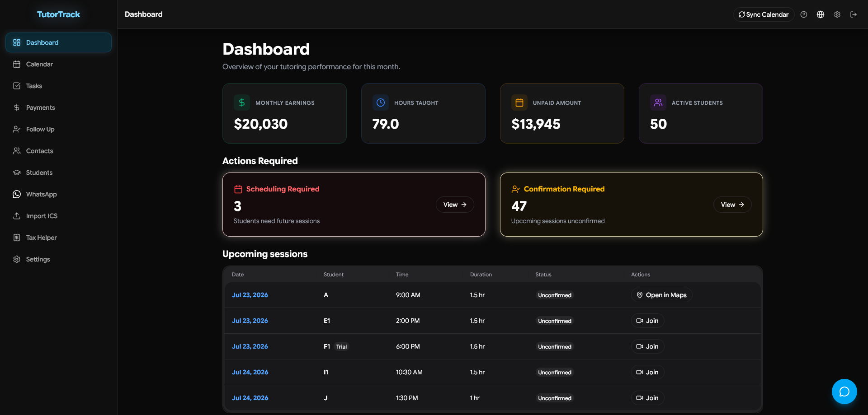View unconfirmed upcoming sessions

(x=732, y=205)
